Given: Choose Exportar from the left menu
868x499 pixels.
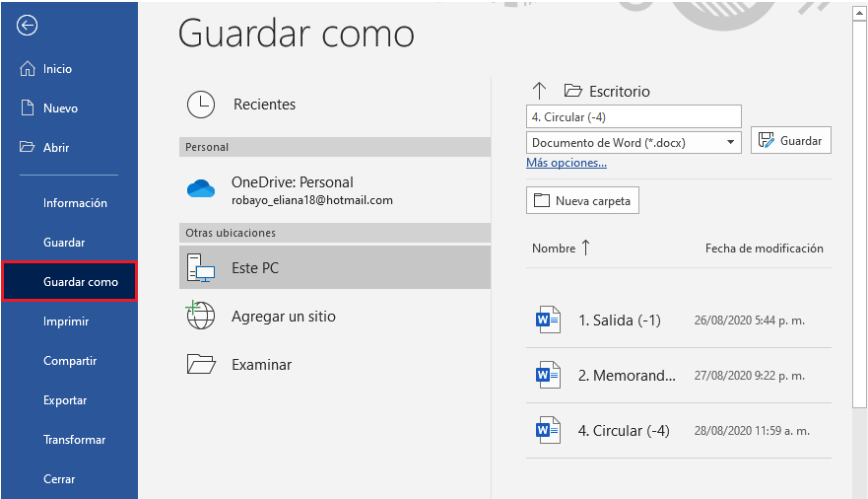Looking at the screenshot, I should [x=65, y=400].
